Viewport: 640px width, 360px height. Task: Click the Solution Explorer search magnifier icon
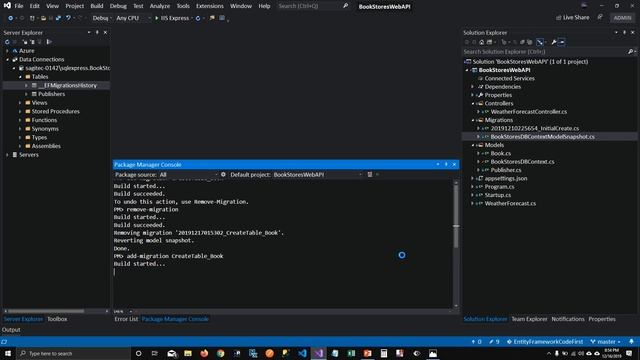click(x=630, y=52)
